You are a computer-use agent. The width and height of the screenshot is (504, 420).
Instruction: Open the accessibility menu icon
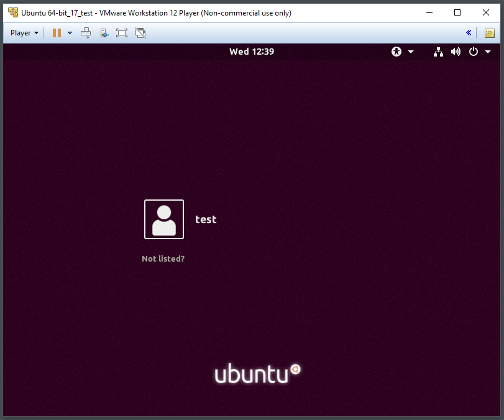pos(396,52)
